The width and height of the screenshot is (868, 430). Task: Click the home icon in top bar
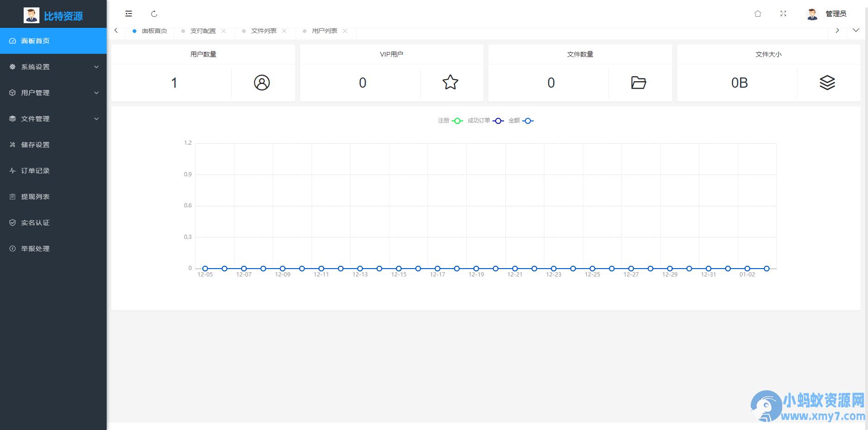click(x=758, y=14)
